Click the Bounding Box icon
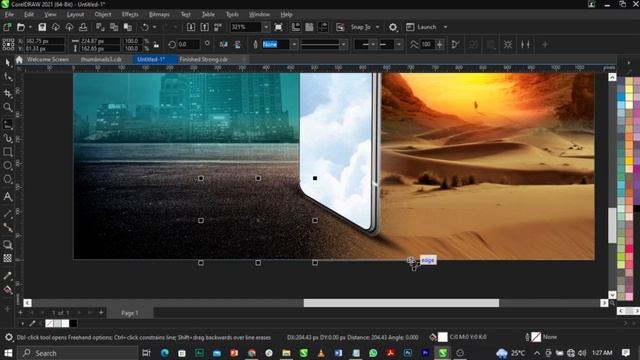640x360 pixels. 508,44
